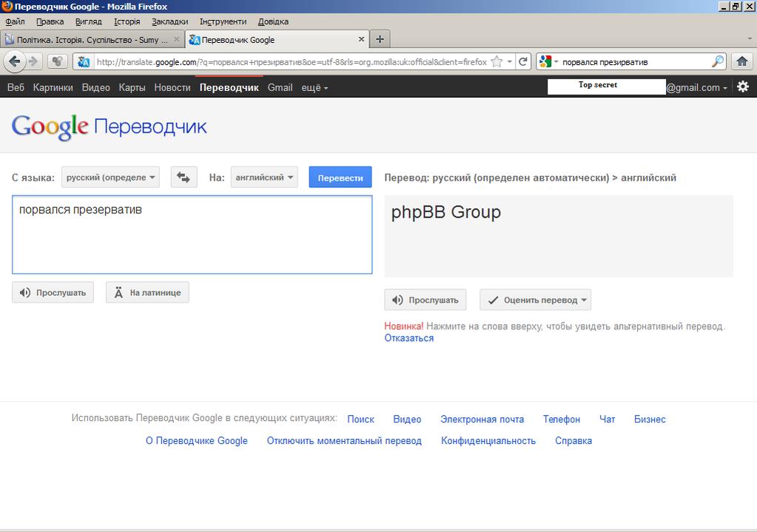Open target language dropdown английский
The width and height of the screenshot is (757, 532).
264,177
